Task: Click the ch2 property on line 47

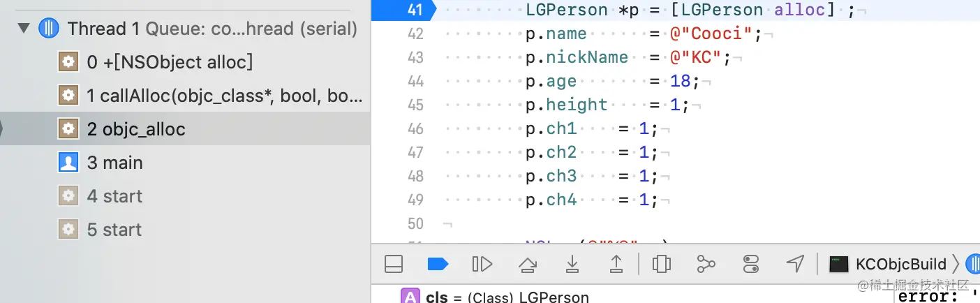Action: [561, 152]
